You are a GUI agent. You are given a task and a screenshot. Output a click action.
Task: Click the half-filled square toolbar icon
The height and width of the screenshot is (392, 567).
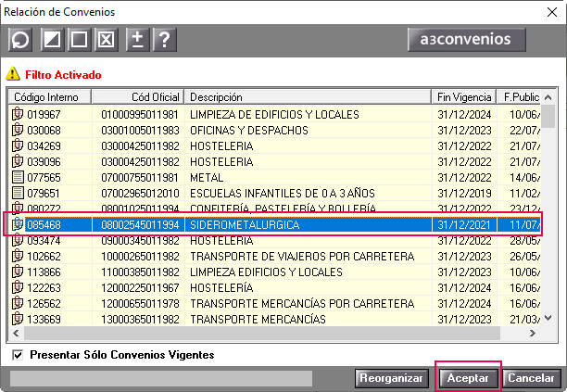point(52,40)
